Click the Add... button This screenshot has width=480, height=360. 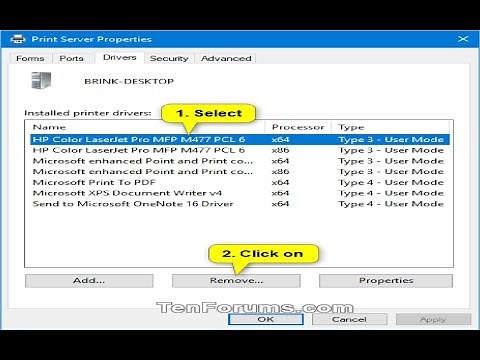click(x=89, y=281)
